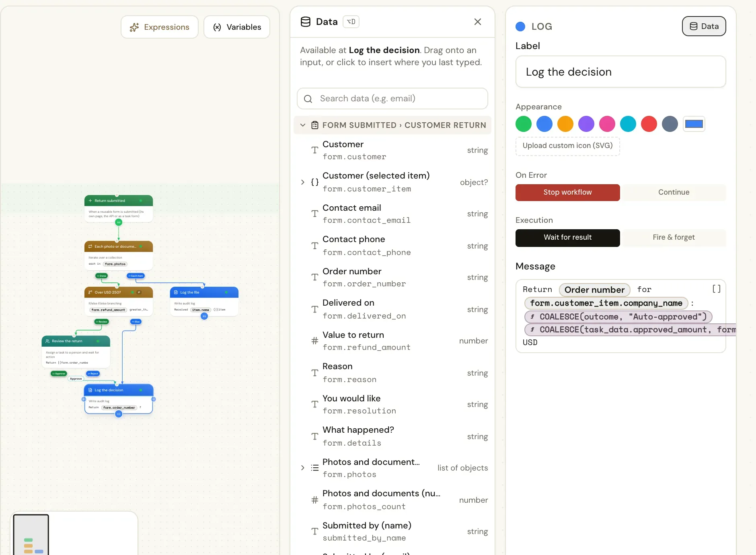The height and width of the screenshot is (555, 756).
Task: Click the object braces icon for Customer selected item
Action: [315, 182]
